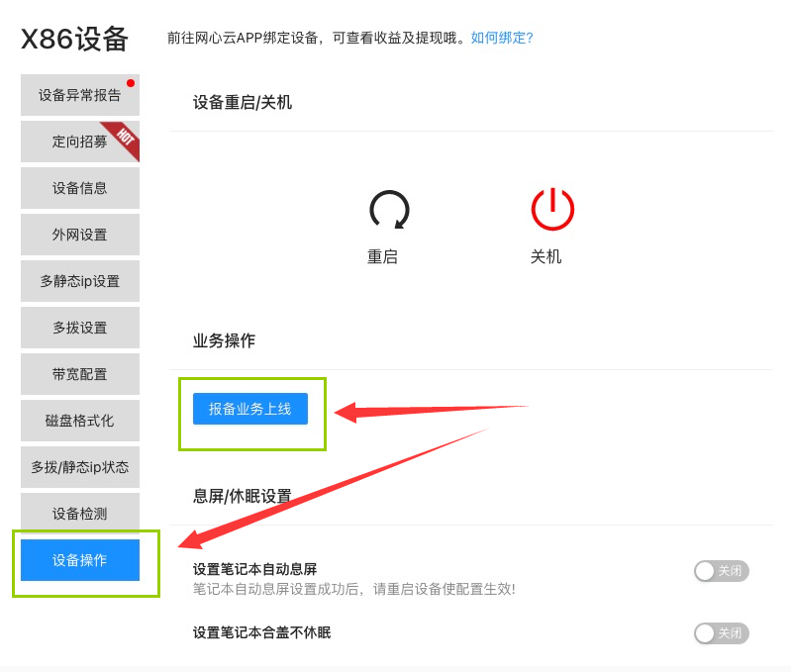Viewport: 791px width, 672px height.
Task: Click the 设备重启/关机 section heading
Action: pos(243,102)
